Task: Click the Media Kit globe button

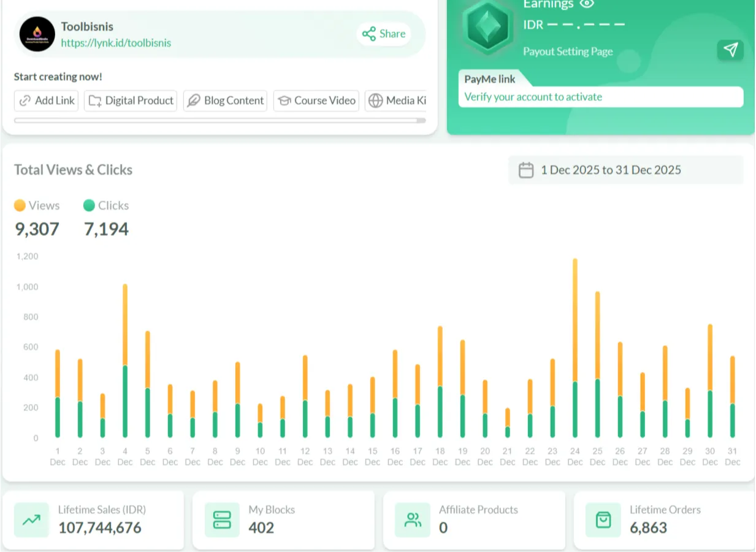Action: [x=395, y=100]
